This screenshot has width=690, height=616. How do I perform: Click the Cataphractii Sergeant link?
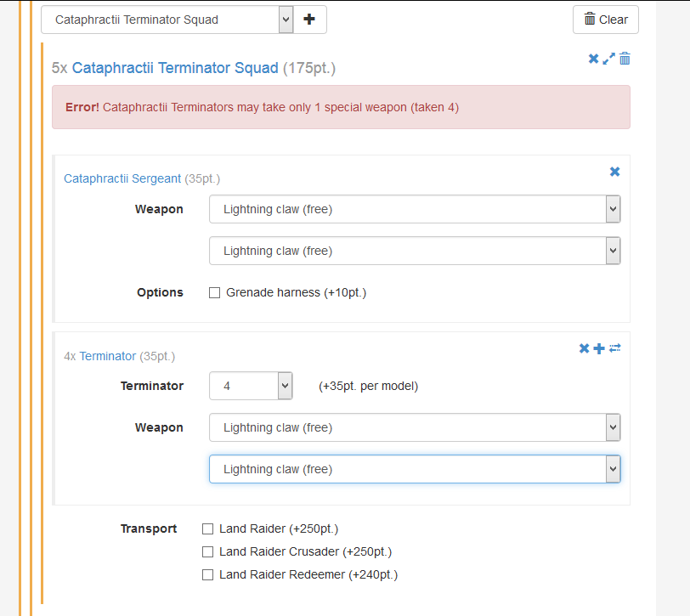(122, 178)
